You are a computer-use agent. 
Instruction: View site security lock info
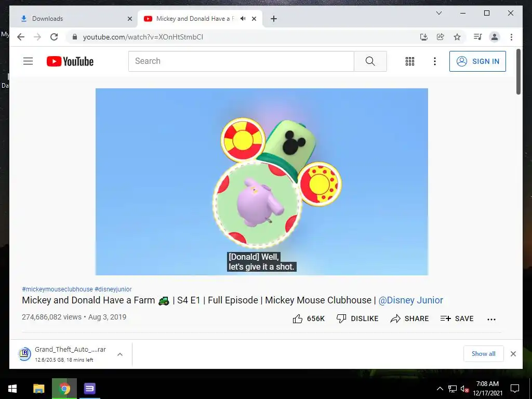[x=75, y=37]
